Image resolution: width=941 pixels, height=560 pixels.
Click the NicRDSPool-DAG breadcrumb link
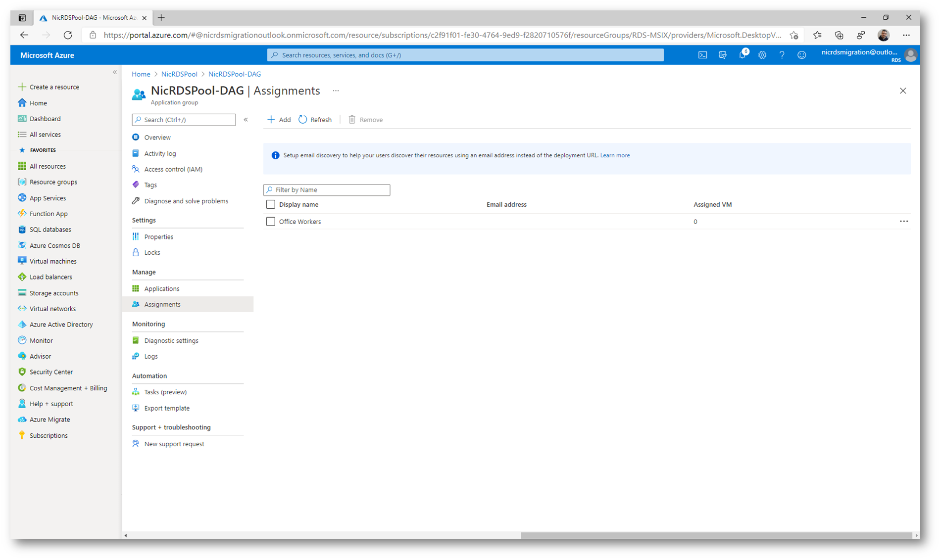235,74
